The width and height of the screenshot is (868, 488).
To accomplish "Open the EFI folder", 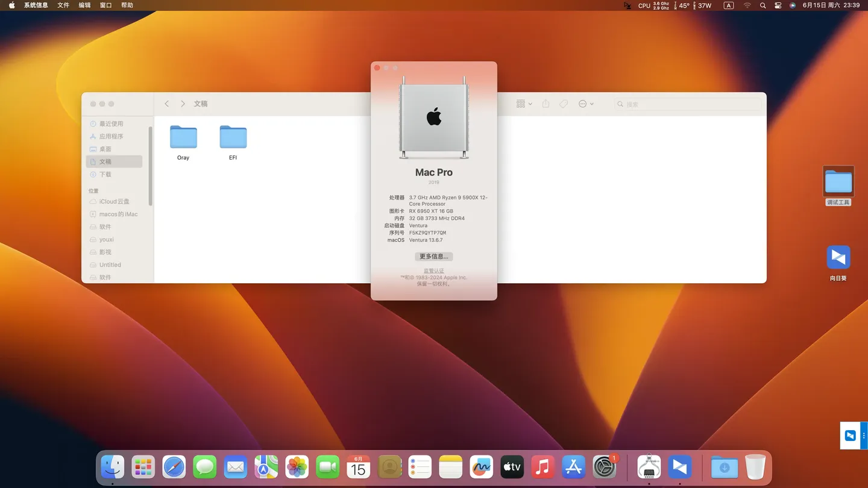I will click(233, 138).
